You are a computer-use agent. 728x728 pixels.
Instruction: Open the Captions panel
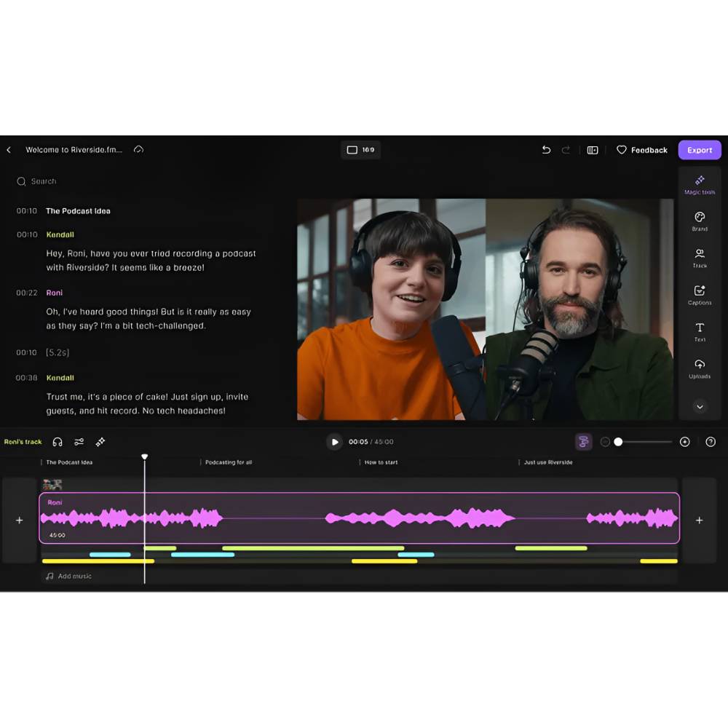[700, 294]
